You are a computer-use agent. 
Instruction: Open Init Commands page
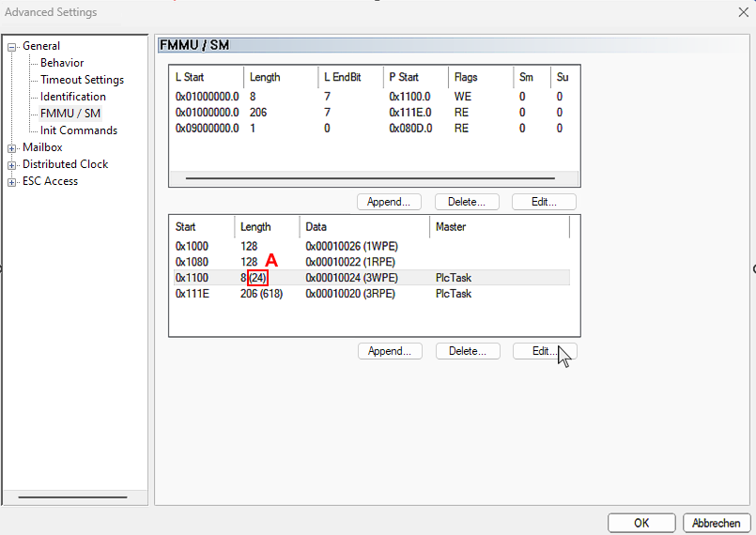point(79,130)
